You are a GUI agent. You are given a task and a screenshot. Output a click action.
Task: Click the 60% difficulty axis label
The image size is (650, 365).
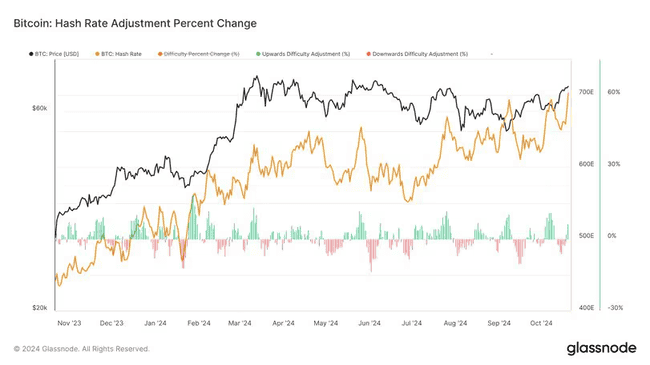coord(614,92)
